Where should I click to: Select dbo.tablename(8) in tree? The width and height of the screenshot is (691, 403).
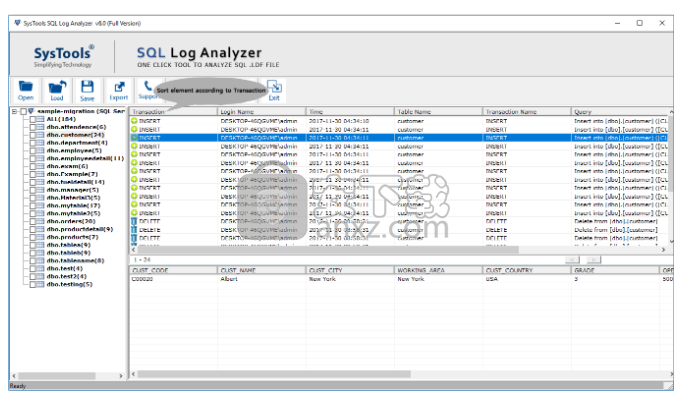coord(75,261)
